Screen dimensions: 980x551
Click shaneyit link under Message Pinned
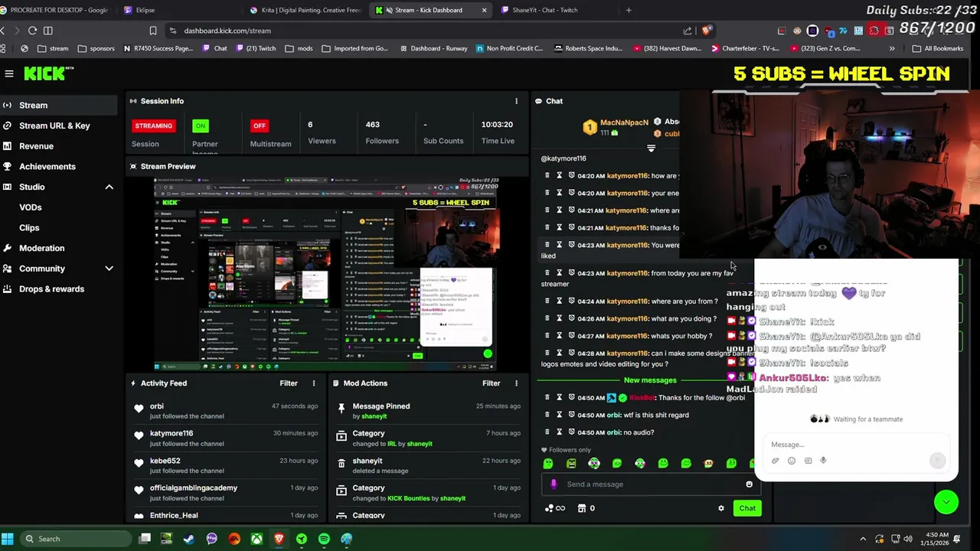tap(374, 416)
